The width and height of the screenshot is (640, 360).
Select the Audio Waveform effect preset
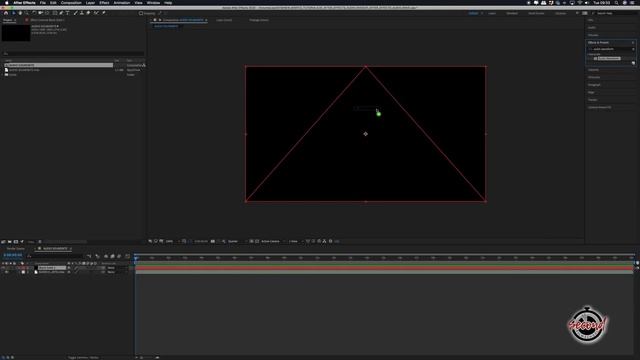(x=609, y=58)
